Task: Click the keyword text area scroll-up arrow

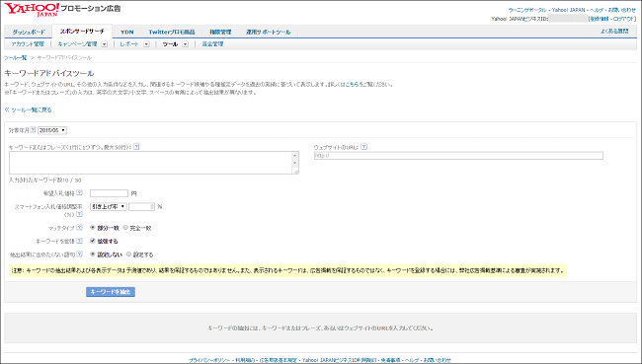Action: click(294, 156)
